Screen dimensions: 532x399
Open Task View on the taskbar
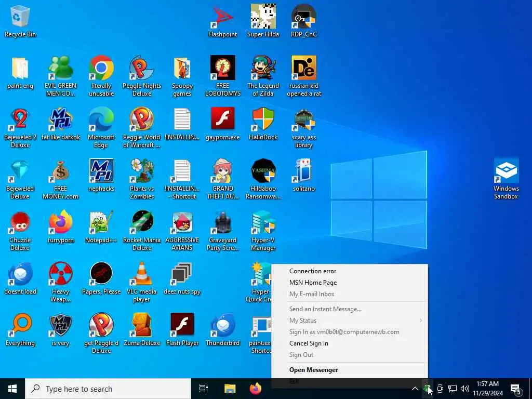pyautogui.click(x=204, y=389)
